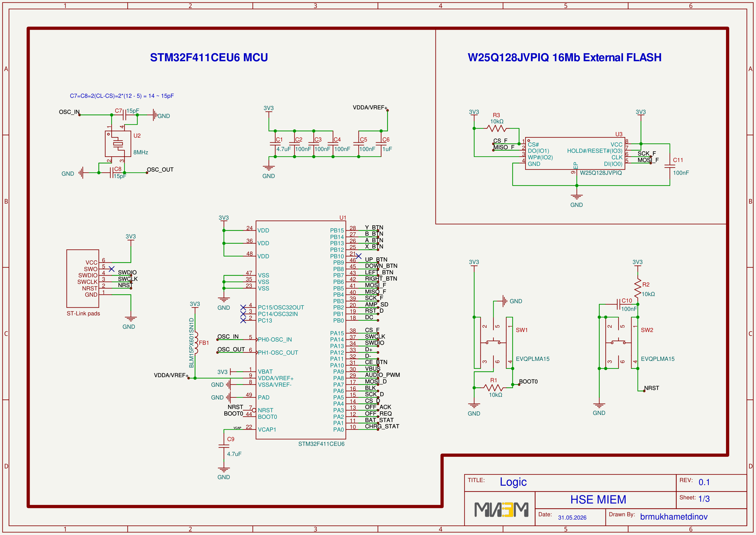The height and width of the screenshot is (535, 756).
Task: Click the VBUS net label on PA9
Action: 373,369
